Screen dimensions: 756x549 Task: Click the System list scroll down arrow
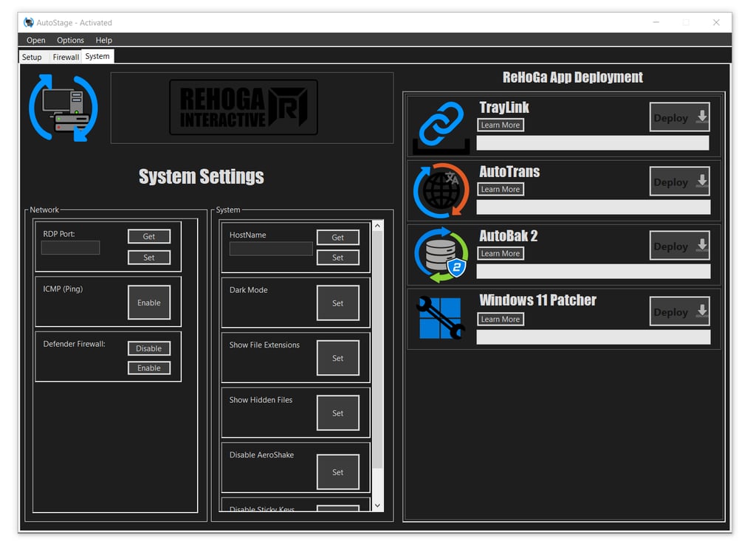[378, 505]
